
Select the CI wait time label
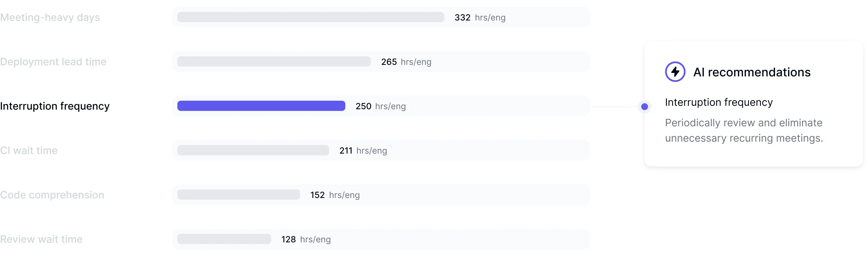click(x=29, y=150)
